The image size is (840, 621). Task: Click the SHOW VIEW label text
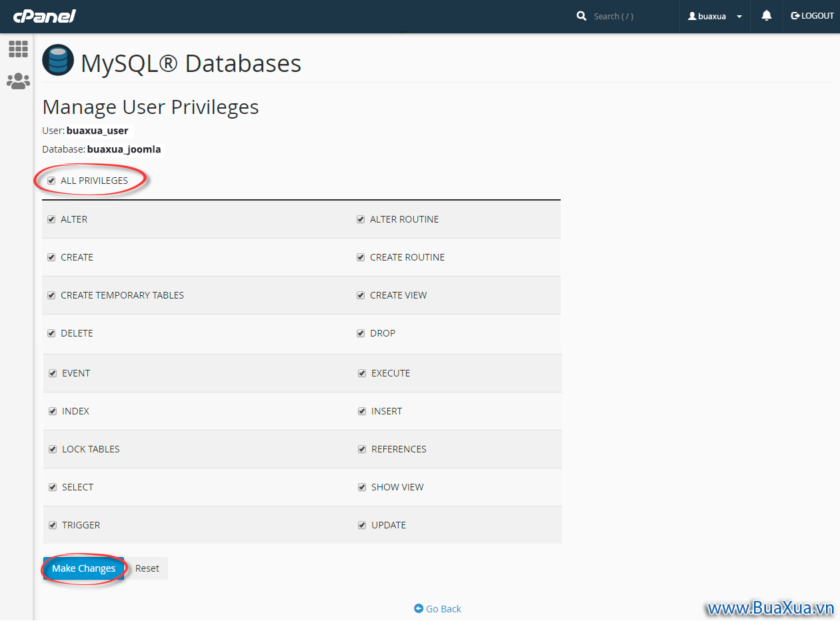coord(397,487)
